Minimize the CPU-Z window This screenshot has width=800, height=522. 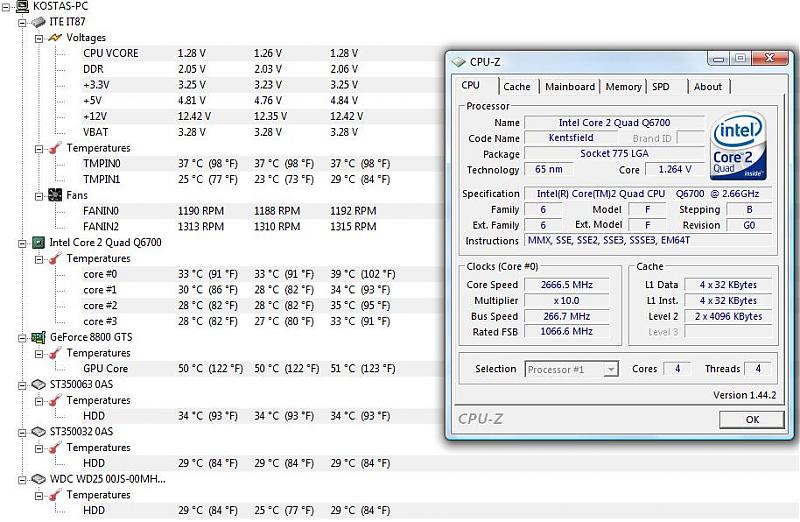coord(718,59)
